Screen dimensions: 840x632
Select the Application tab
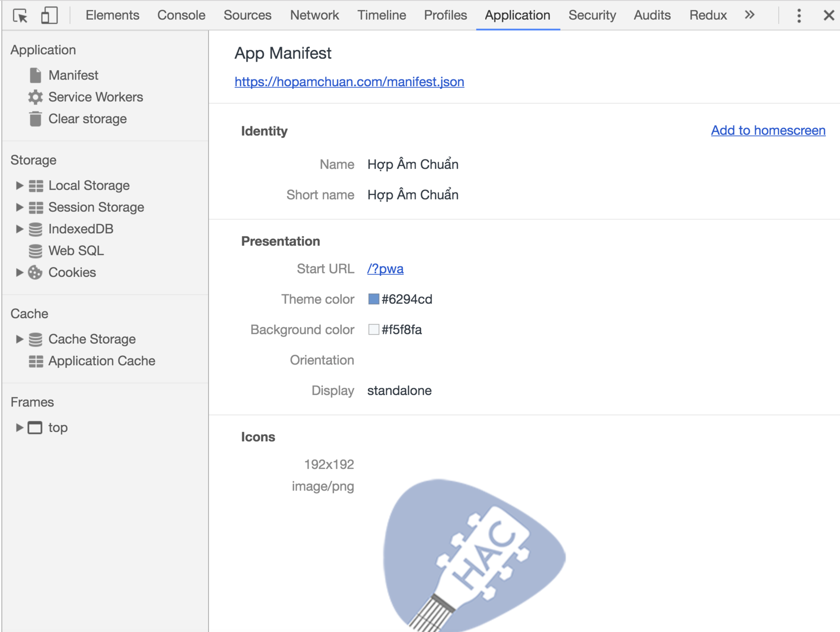(517, 15)
